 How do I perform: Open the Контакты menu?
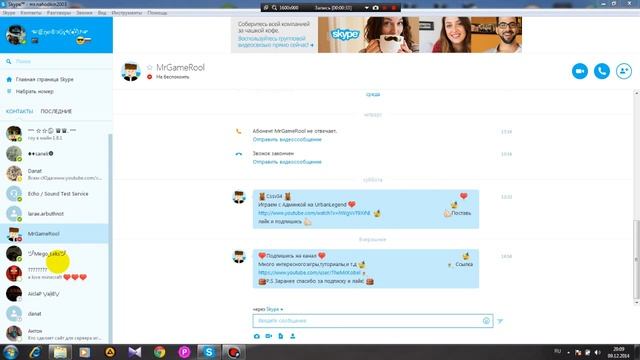coord(31,13)
